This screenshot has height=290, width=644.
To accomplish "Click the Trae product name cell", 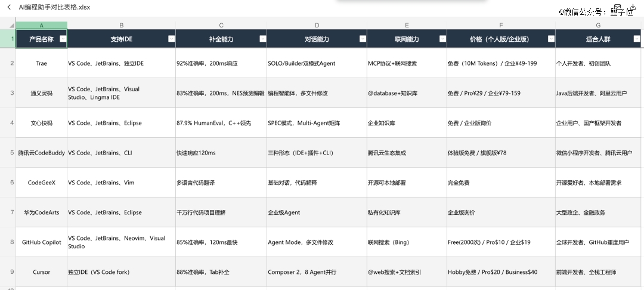I will pyautogui.click(x=41, y=63).
